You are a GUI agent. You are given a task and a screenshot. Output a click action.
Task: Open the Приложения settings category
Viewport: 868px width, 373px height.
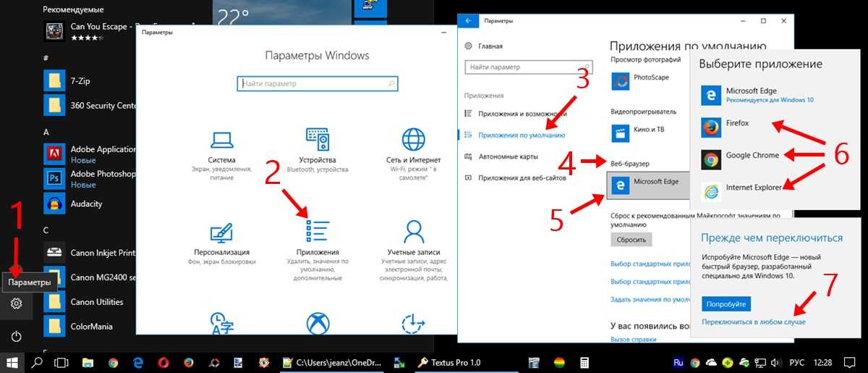[318, 250]
